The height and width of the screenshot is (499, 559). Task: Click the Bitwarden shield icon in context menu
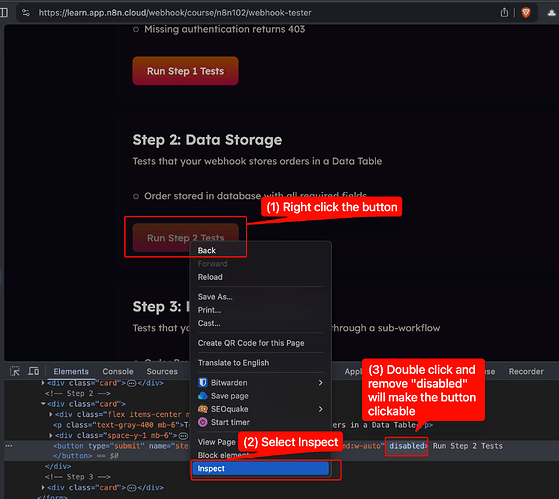point(202,382)
